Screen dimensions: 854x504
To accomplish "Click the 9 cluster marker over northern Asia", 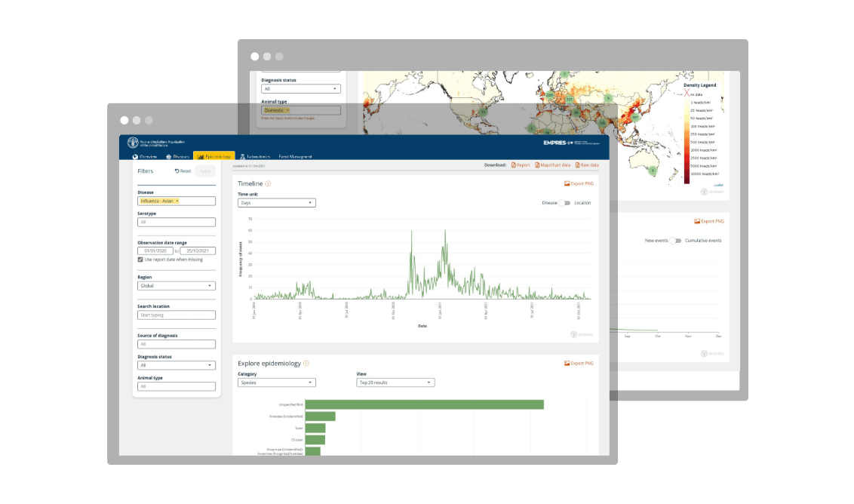I will (608, 98).
